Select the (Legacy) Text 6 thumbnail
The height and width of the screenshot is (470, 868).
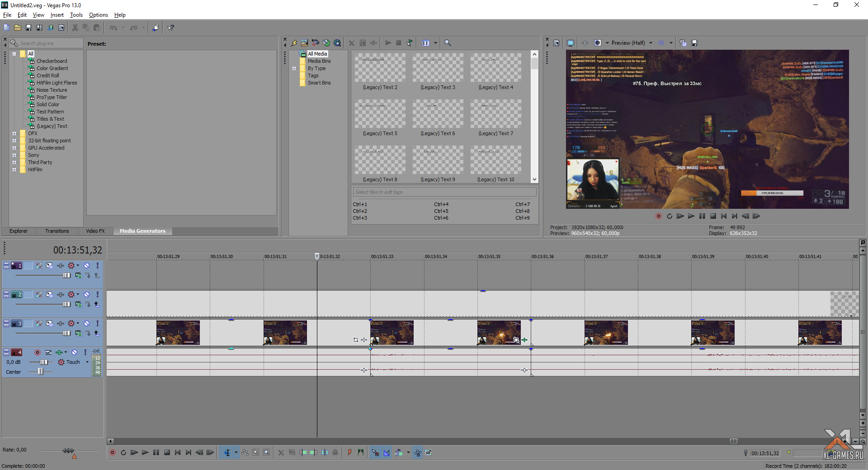[x=438, y=114]
